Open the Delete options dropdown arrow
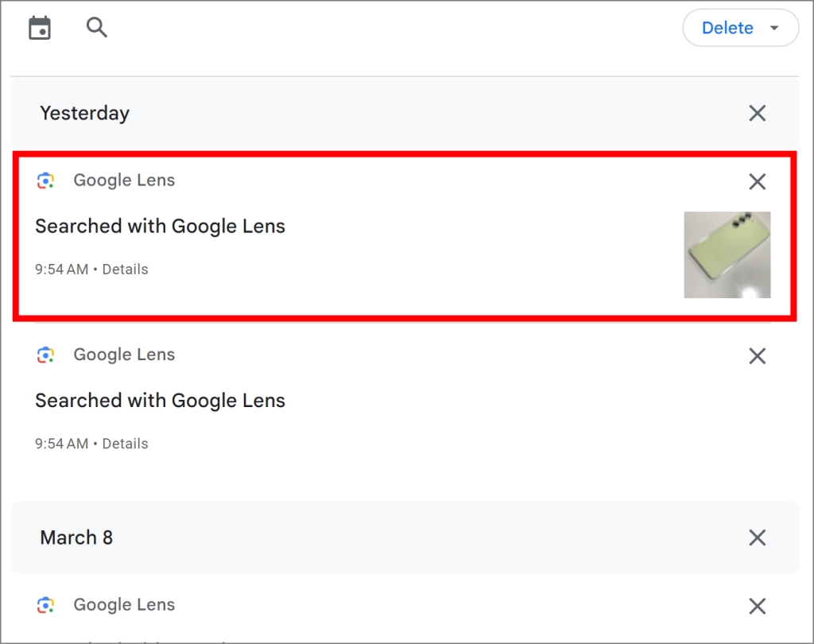The height and width of the screenshot is (644, 814). [x=773, y=28]
